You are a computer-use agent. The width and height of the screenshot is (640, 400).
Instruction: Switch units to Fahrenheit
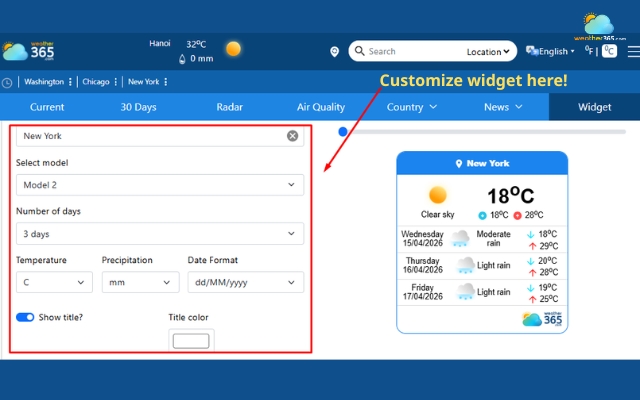pyautogui.click(x=589, y=51)
